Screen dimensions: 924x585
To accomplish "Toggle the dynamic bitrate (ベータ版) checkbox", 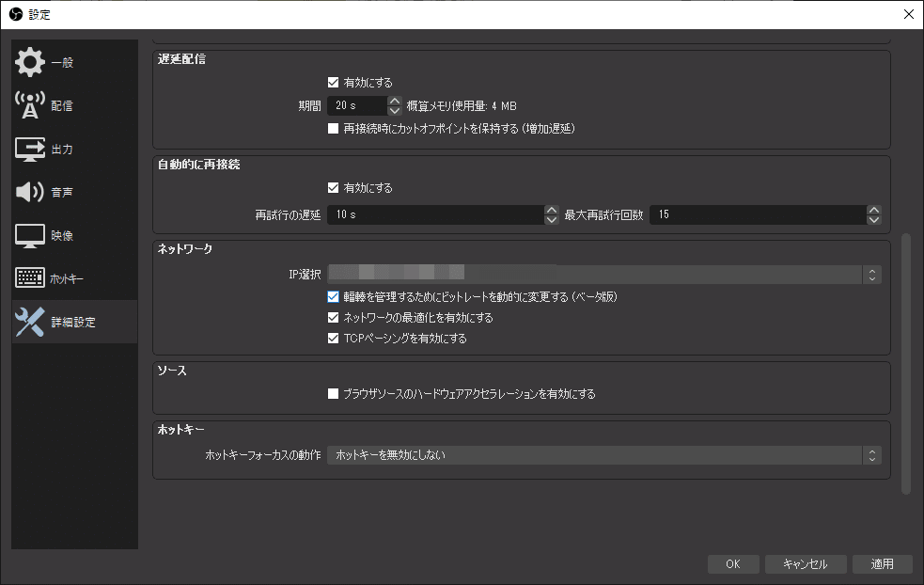I will [333, 296].
